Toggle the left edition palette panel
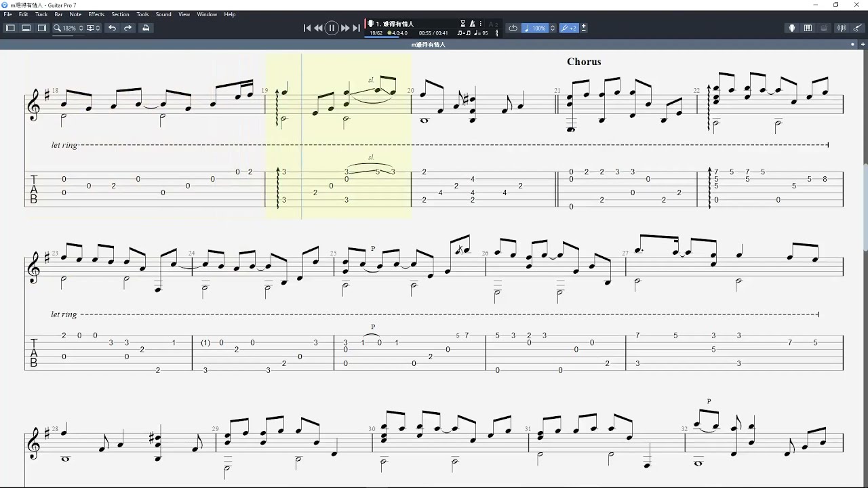Viewport: 868px width, 488px height. coord(10,28)
